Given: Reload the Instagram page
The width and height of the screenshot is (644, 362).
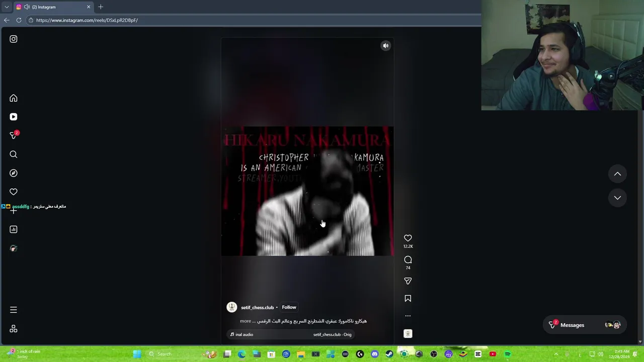Looking at the screenshot, I should tap(19, 20).
